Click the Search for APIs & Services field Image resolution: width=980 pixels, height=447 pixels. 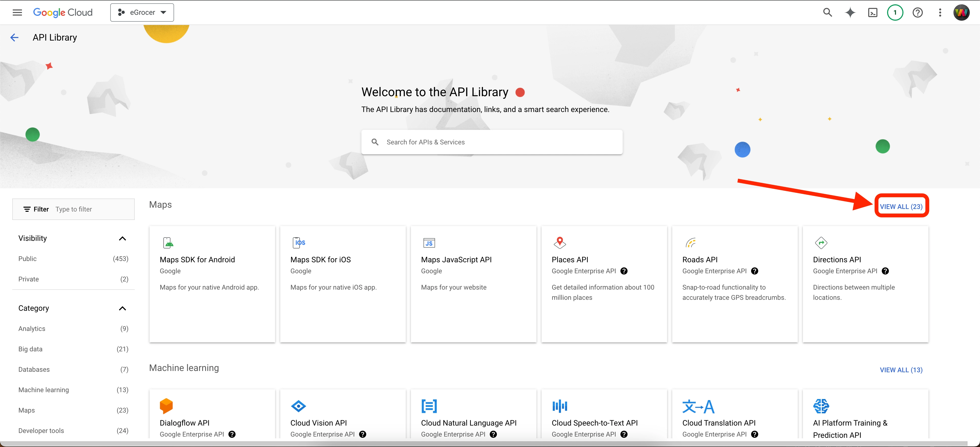pos(492,142)
